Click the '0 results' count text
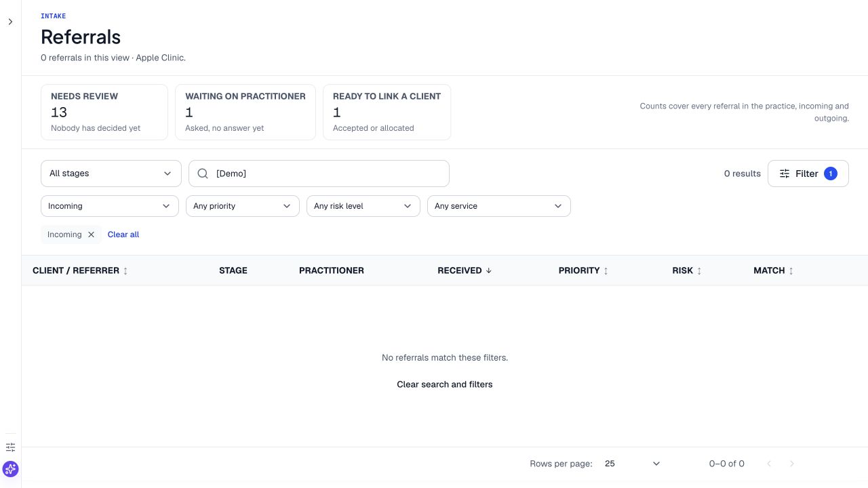868x488 pixels. click(743, 174)
